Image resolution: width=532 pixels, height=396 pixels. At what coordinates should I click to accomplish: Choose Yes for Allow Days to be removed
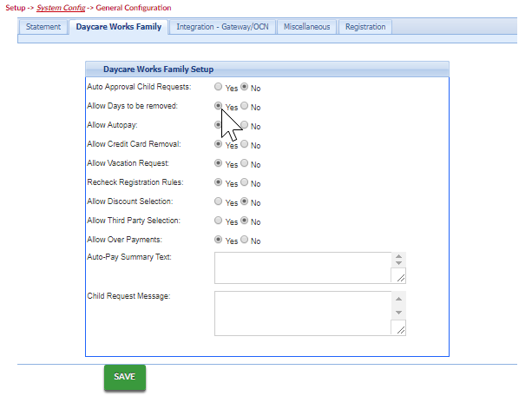coord(218,106)
